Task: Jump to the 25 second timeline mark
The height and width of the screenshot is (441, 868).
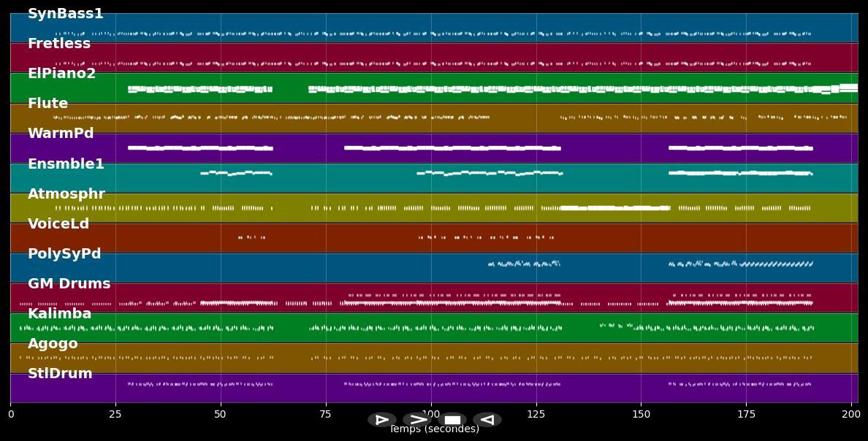Action: tap(115, 415)
